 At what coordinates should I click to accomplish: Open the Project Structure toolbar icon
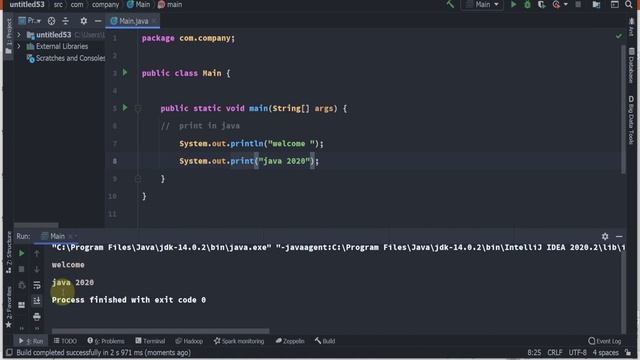(596, 4)
